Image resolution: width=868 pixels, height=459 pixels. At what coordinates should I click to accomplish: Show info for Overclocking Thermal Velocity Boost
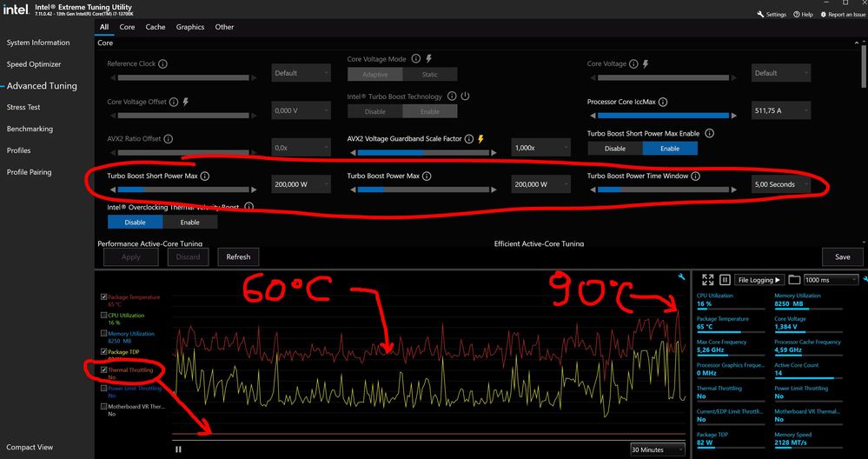point(248,207)
